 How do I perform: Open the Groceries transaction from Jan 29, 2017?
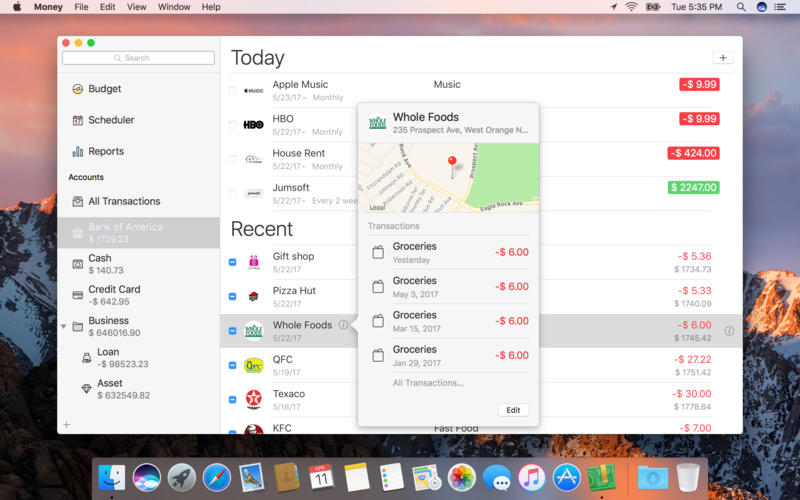[448, 356]
